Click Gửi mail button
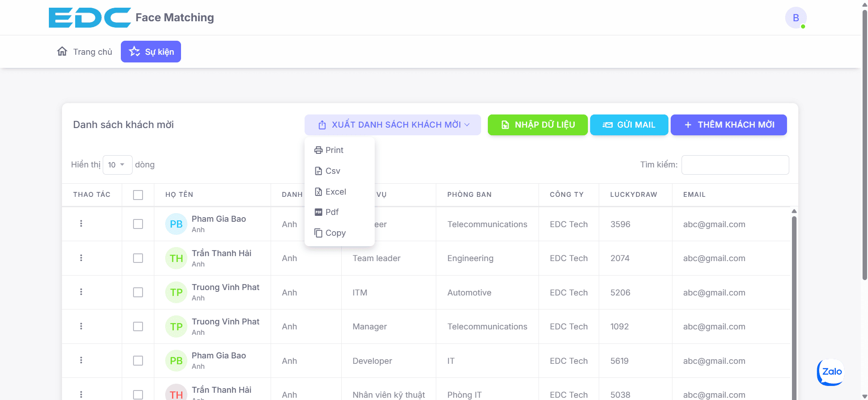The height and width of the screenshot is (400, 868). (629, 125)
